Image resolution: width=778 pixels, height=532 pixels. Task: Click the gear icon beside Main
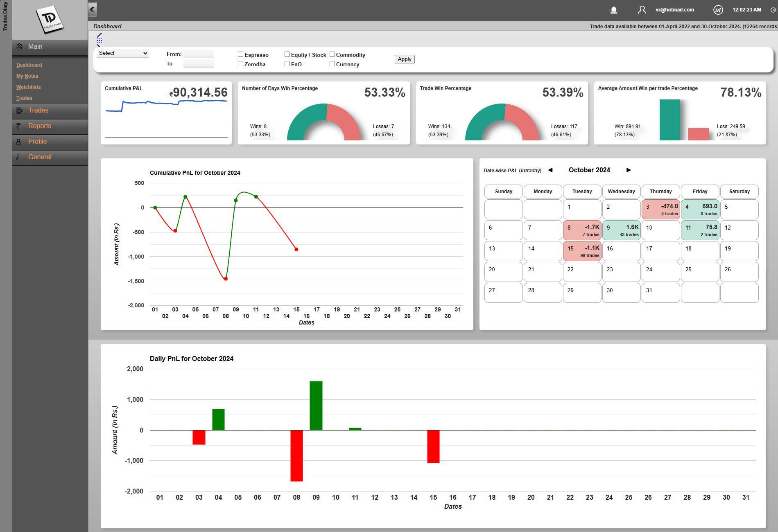click(x=19, y=47)
